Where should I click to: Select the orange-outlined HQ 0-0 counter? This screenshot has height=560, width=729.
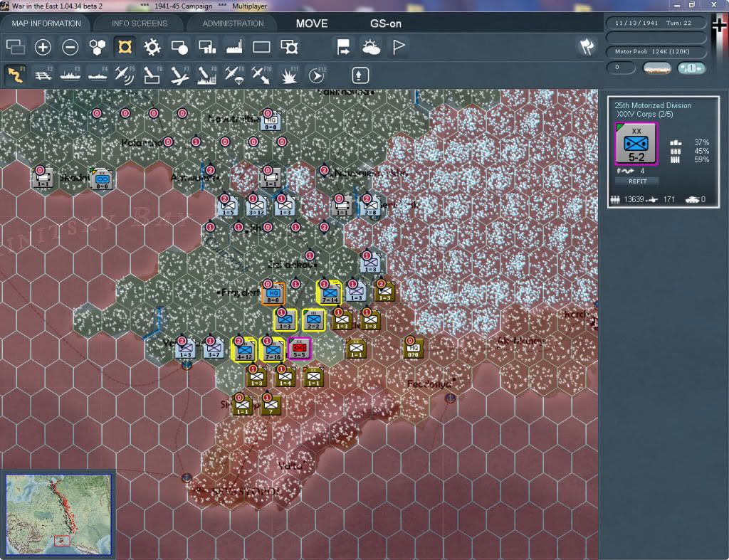coord(273,294)
